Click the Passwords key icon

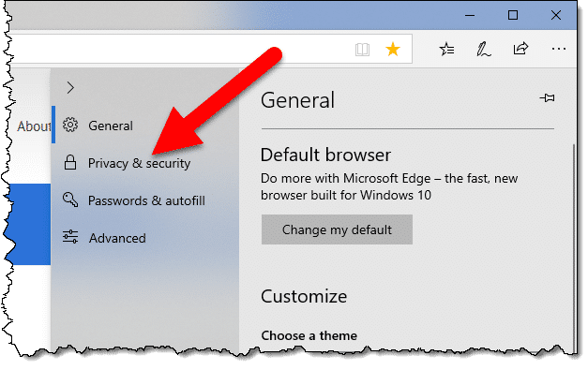point(70,200)
